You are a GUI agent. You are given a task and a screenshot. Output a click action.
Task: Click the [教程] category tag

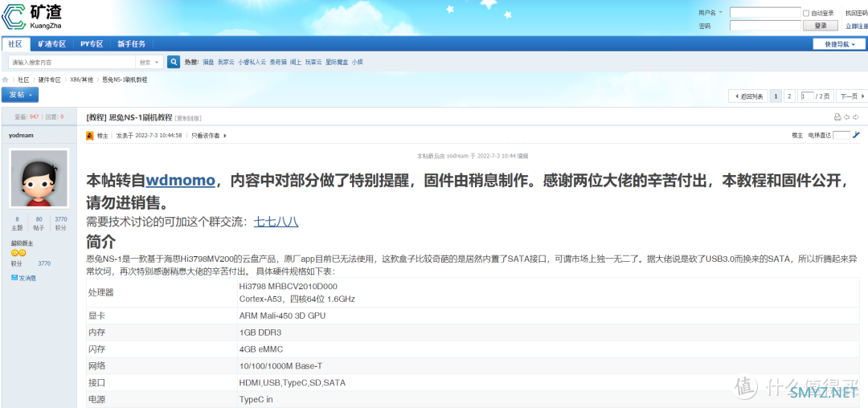[x=96, y=117]
